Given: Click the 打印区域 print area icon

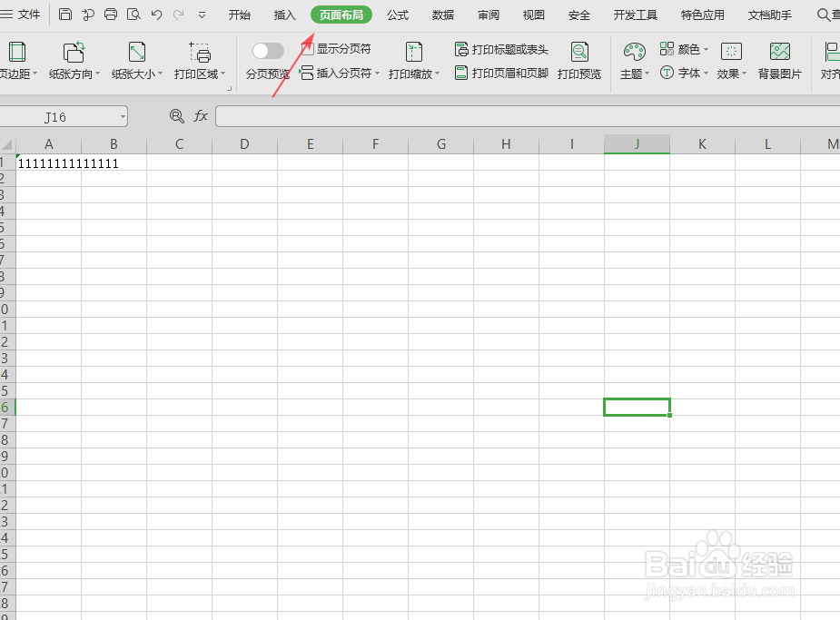Looking at the screenshot, I should pyautogui.click(x=200, y=52).
